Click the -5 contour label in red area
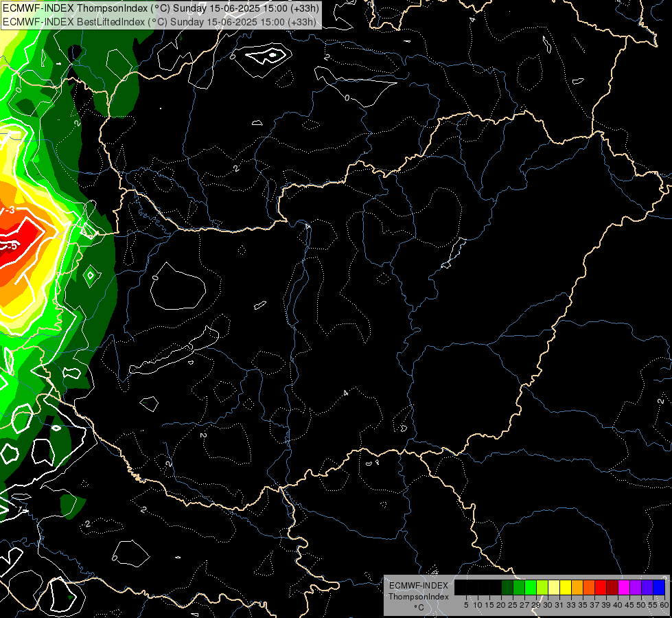Image resolution: width=672 pixels, height=618 pixels. click(12, 247)
